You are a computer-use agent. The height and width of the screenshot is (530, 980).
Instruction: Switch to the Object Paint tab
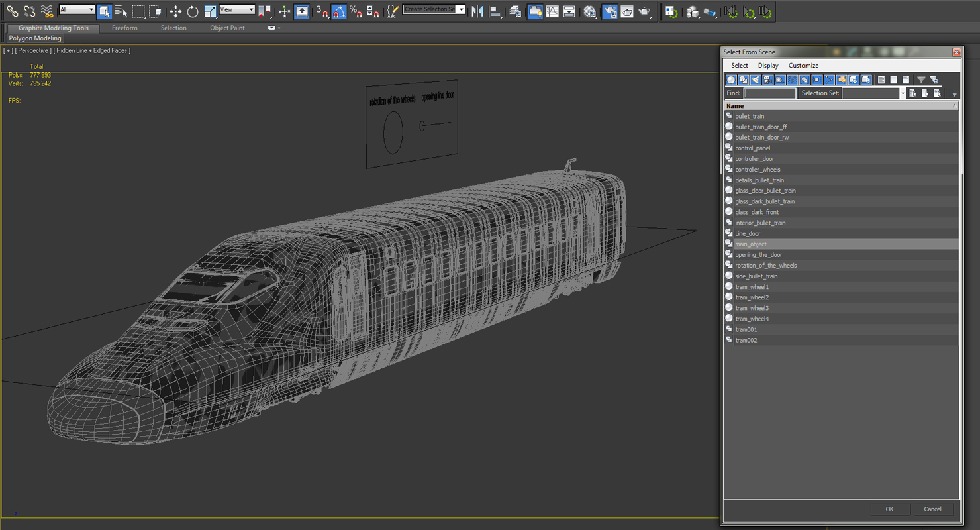coord(227,28)
